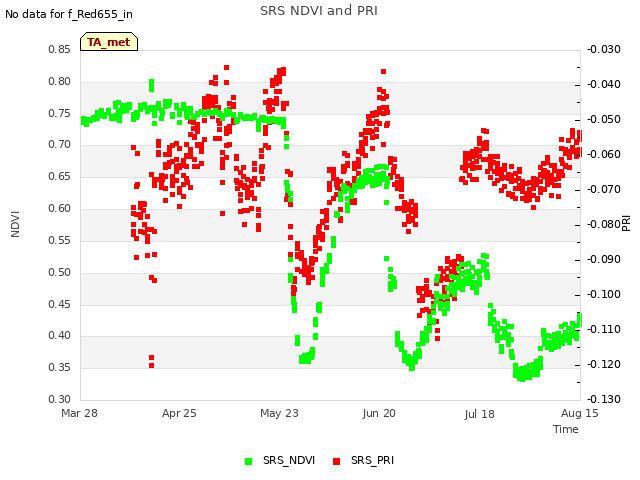
Task: Click the -0.120 PRI axis value
Action: pos(604,364)
